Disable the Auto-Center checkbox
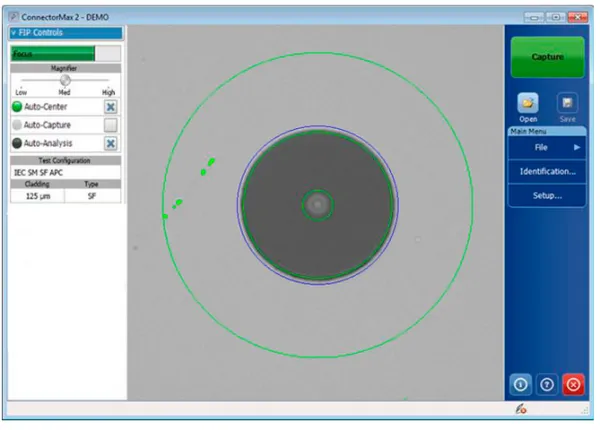Image resolution: width=600 pixels, height=430 pixels. [x=111, y=106]
